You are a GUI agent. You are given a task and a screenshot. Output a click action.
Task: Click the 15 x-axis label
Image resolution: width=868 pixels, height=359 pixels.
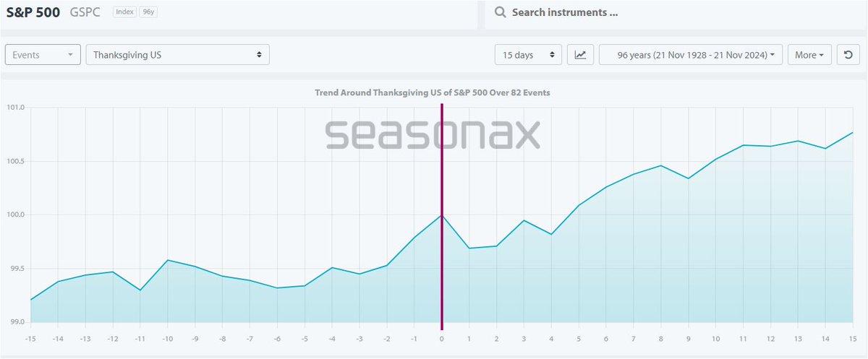coord(853,338)
